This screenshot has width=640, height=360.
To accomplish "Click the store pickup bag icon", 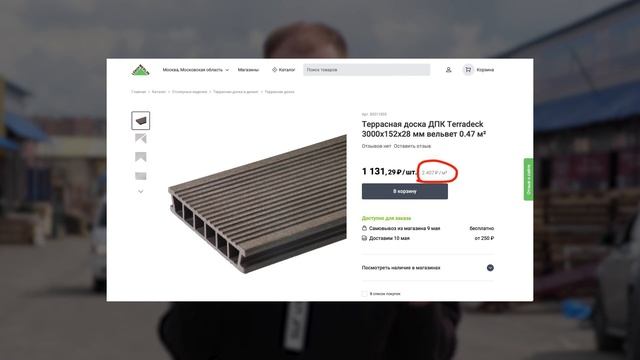I will (364, 228).
